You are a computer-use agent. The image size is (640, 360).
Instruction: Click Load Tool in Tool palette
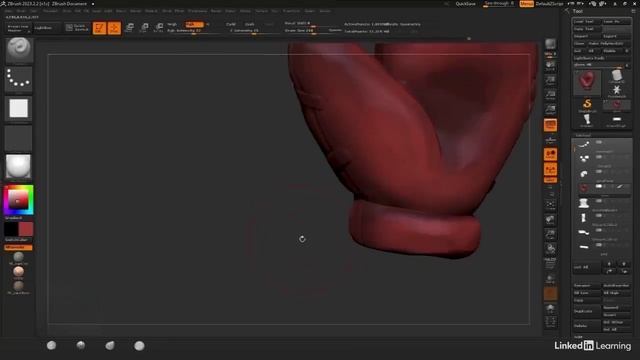tap(587, 21)
